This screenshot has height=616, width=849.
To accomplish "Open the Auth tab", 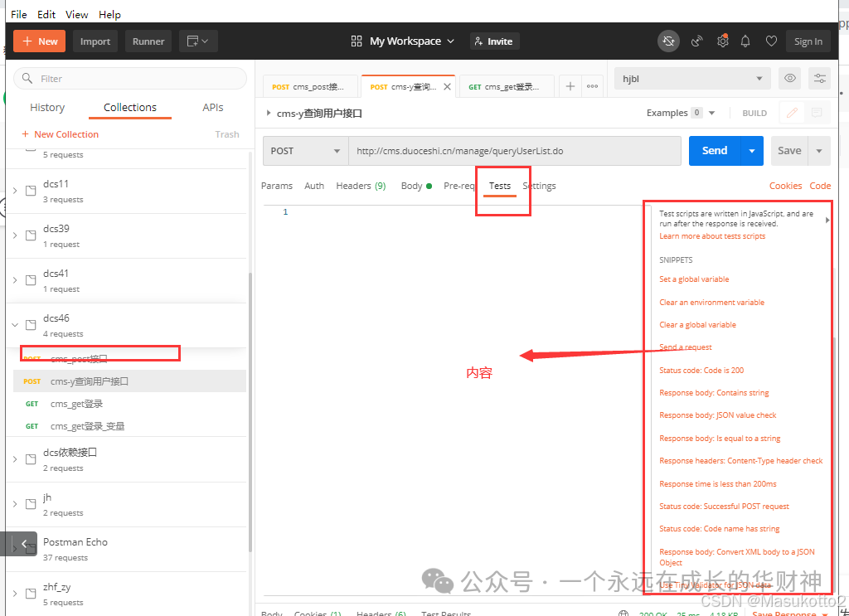I will [314, 186].
